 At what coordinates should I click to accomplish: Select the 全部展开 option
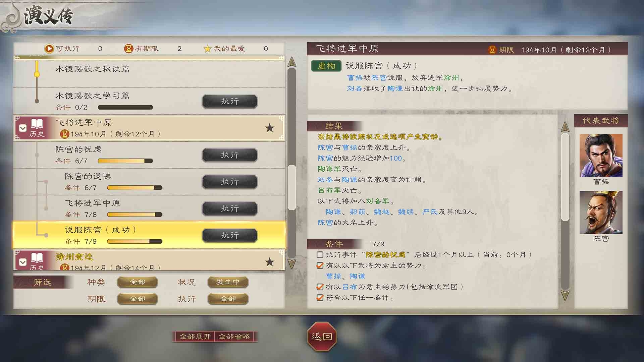(195, 337)
